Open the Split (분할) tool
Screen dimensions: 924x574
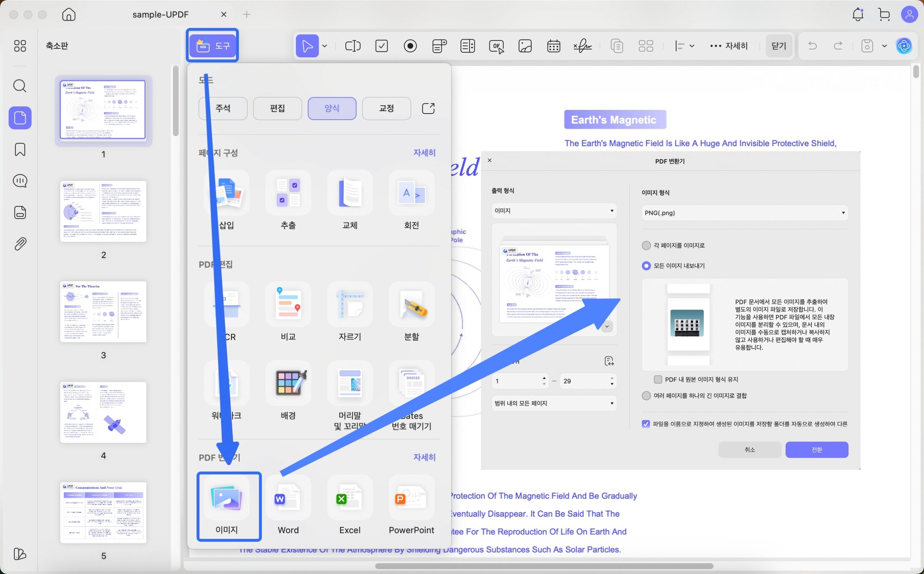411,305
